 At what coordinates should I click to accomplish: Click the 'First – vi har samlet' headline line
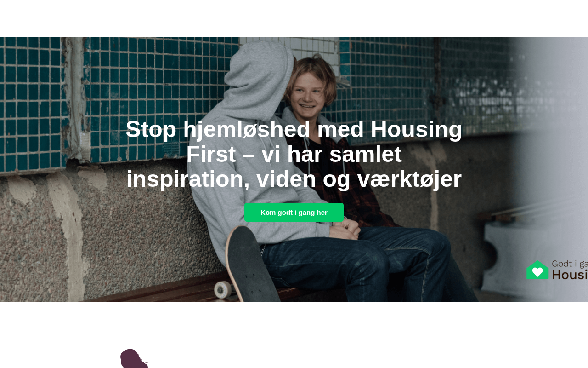[294, 154]
